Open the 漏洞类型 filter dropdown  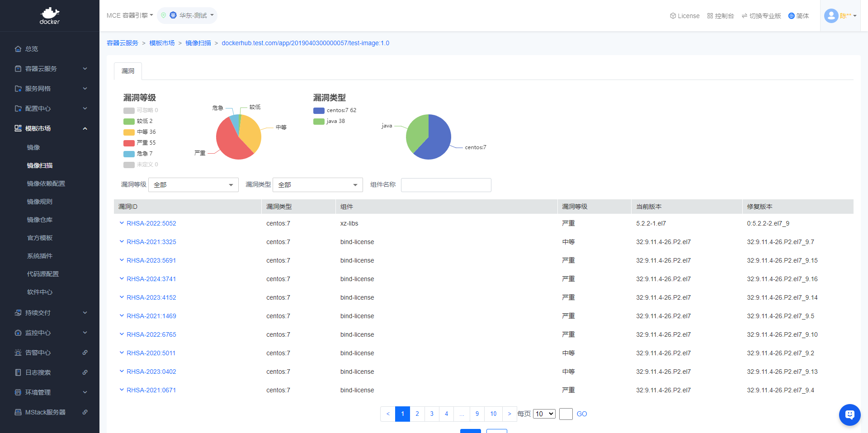click(317, 185)
